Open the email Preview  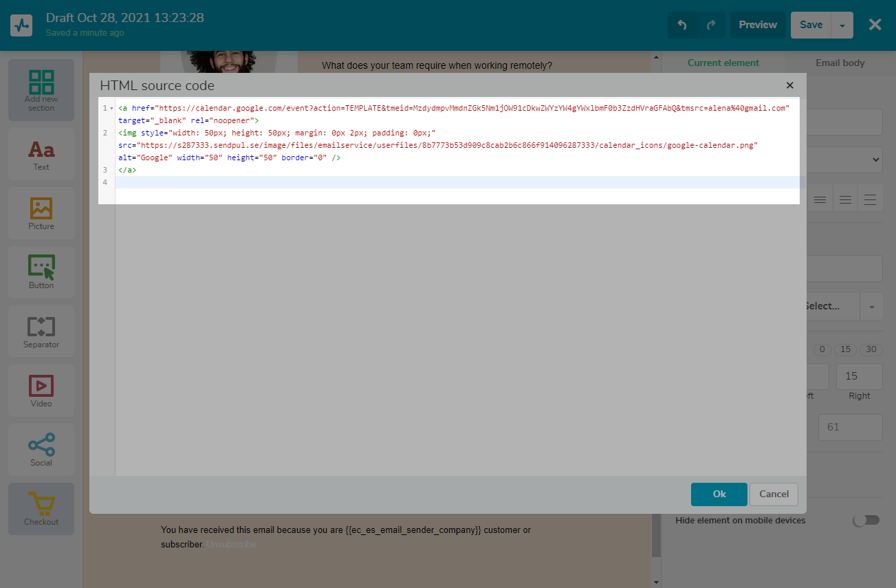758,25
